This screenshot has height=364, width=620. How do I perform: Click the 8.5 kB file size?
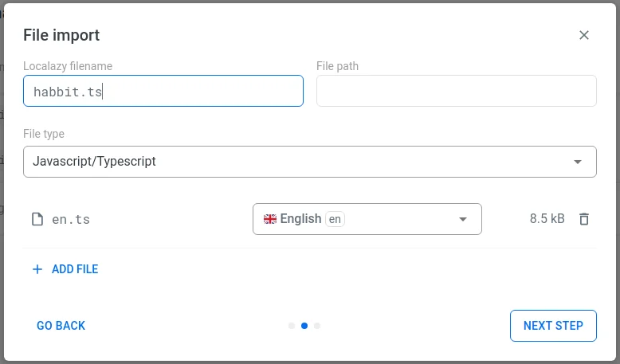[x=547, y=219]
